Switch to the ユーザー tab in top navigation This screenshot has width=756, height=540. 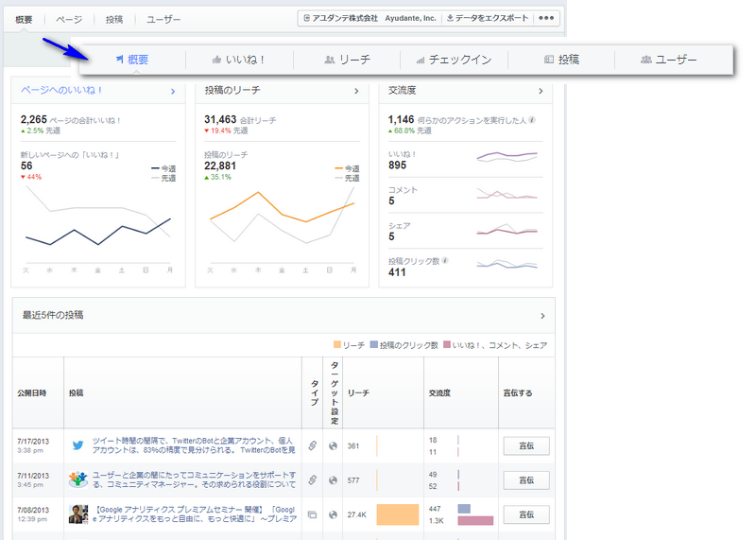tap(163, 19)
